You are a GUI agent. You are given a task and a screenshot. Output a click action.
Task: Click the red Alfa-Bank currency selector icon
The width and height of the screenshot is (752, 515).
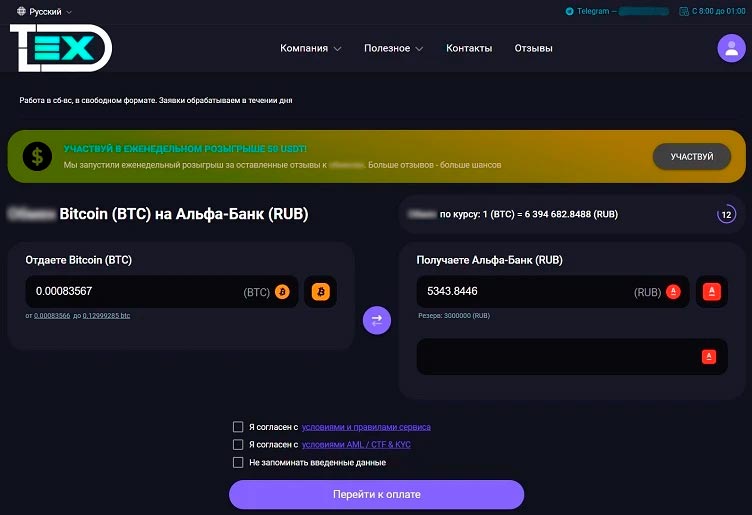tap(712, 292)
